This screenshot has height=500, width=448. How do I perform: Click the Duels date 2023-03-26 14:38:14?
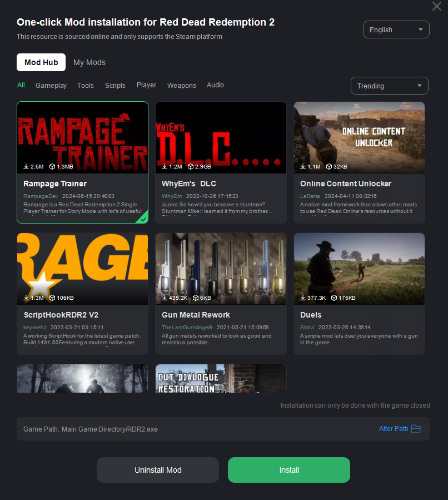[345, 328]
